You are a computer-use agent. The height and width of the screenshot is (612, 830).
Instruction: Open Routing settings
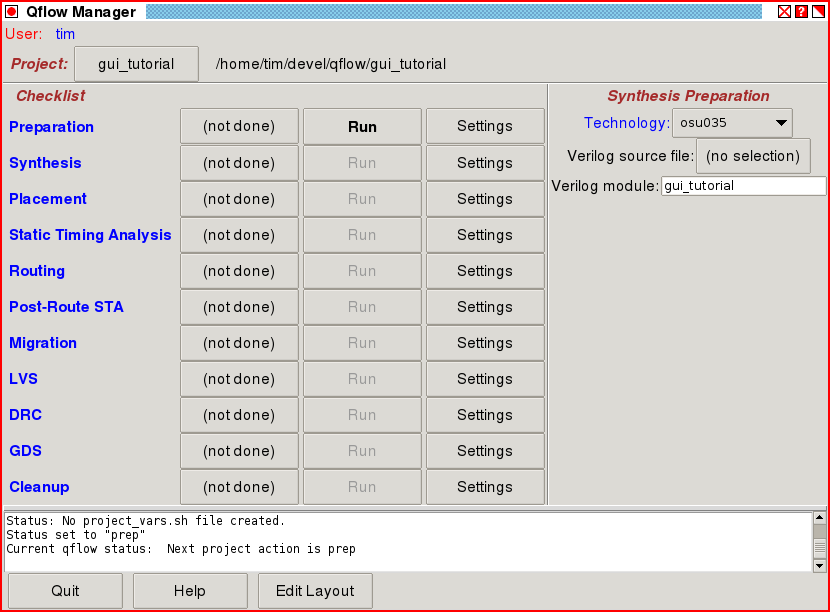point(485,271)
